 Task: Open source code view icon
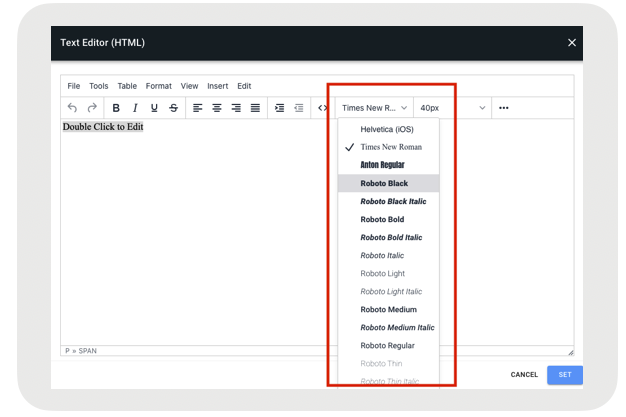(323, 108)
